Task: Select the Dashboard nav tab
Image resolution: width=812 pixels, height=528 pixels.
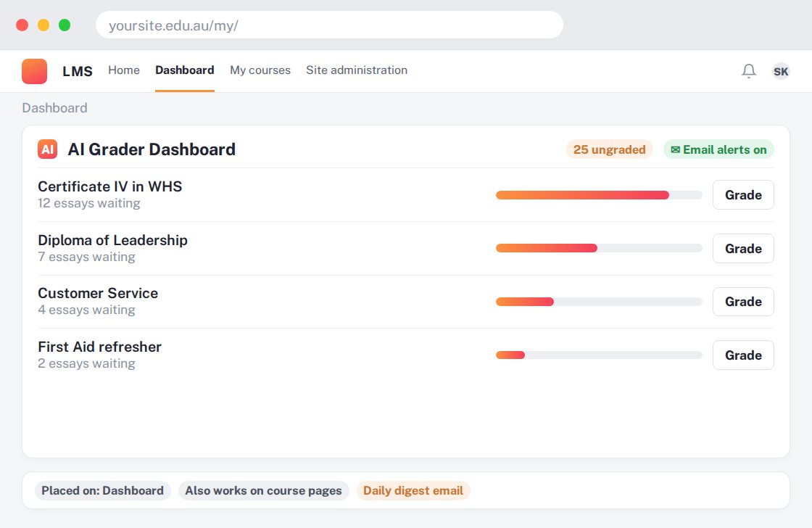Action: coord(185,70)
